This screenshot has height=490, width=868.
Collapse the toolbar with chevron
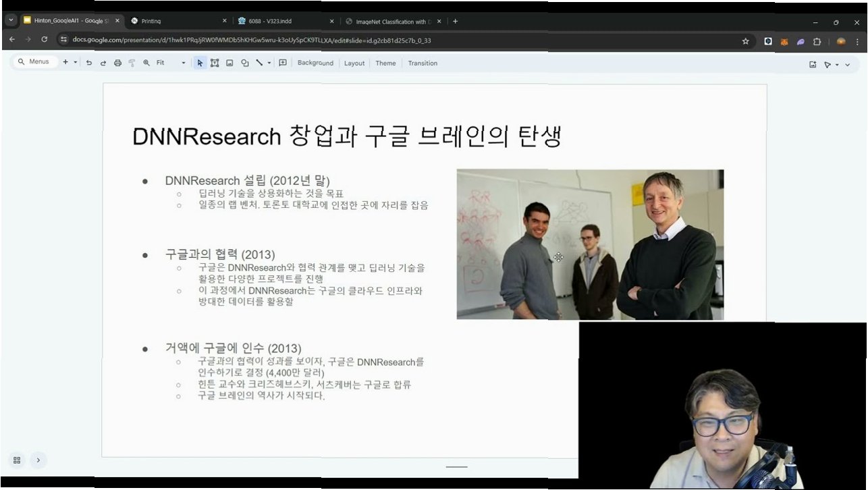pyautogui.click(x=848, y=65)
